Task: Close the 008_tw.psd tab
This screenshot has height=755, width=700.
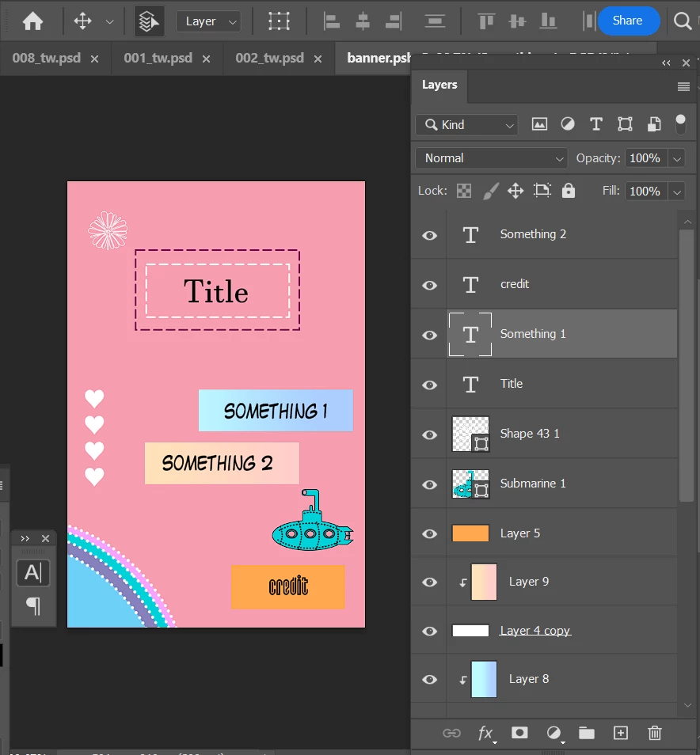Action: pos(95,59)
